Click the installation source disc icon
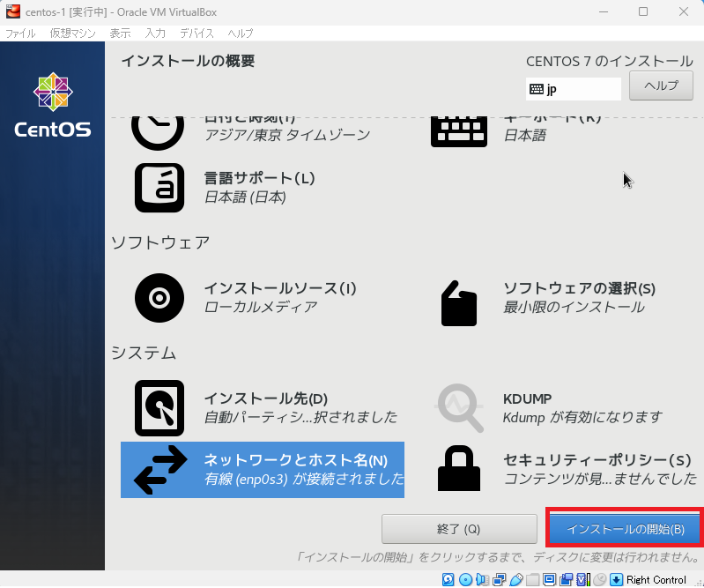Image resolution: width=704 pixels, height=588 pixels. click(x=159, y=298)
